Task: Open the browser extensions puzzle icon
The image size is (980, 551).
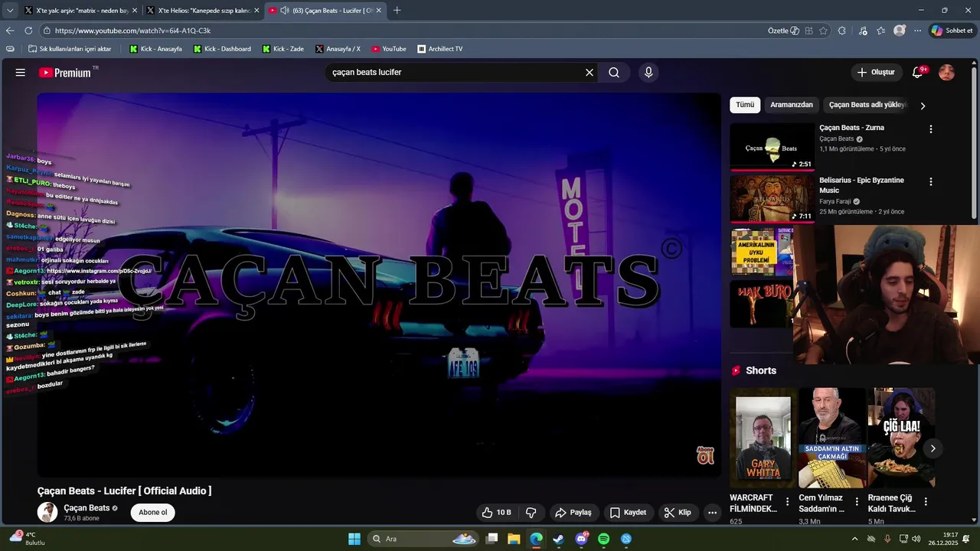Action: (x=842, y=31)
